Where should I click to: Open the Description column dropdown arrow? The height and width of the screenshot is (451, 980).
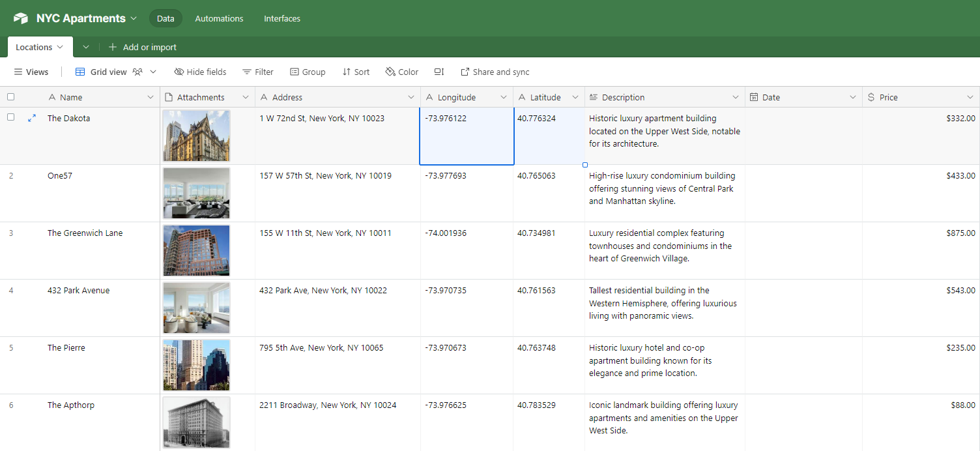click(736, 97)
